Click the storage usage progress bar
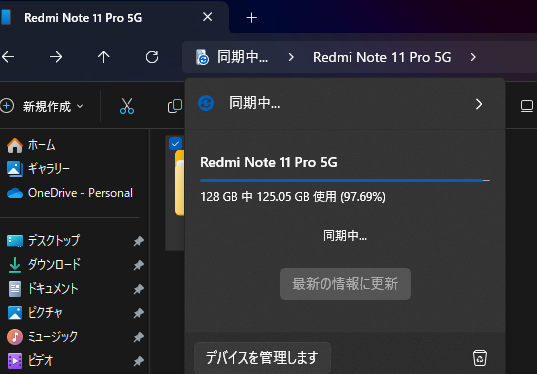The image size is (537, 374). click(345, 180)
